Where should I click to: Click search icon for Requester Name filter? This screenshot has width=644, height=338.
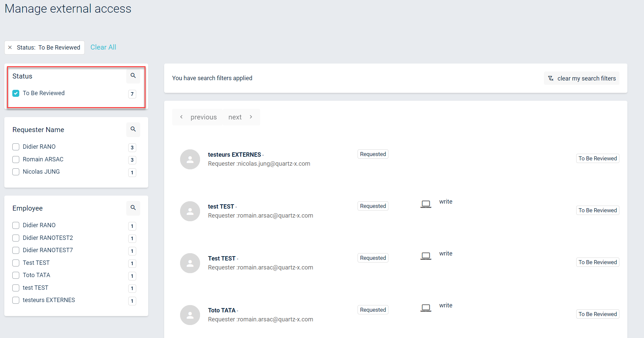133,129
